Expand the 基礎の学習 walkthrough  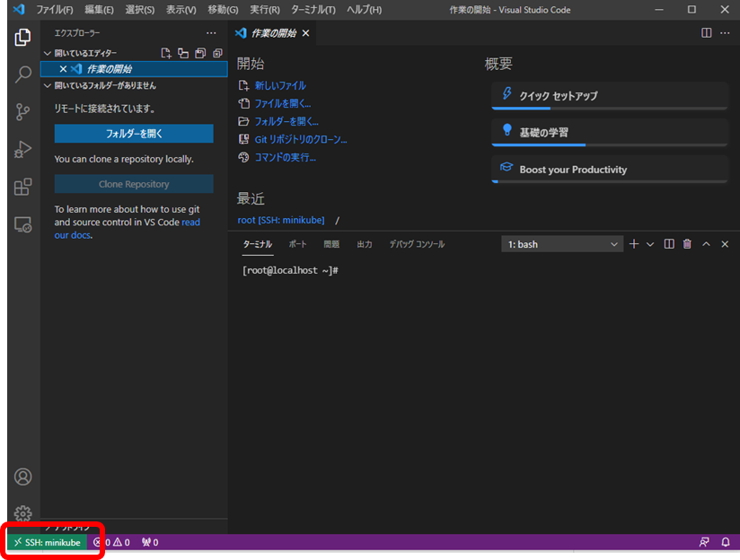[x=609, y=133]
